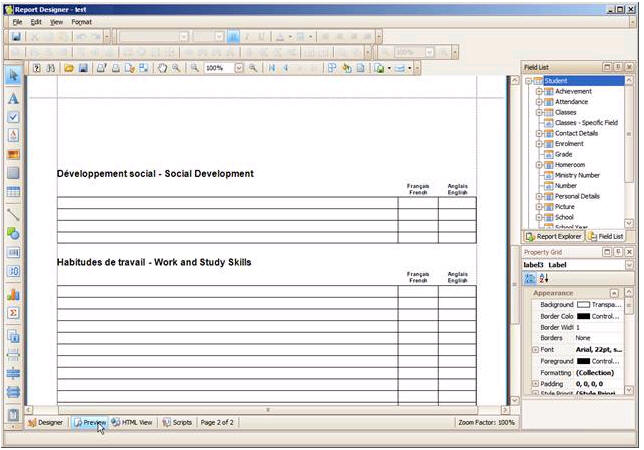The width and height of the screenshot is (644, 450).
Task: Open the Format menu
Action: pyautogui.click(x=81, y=21)
